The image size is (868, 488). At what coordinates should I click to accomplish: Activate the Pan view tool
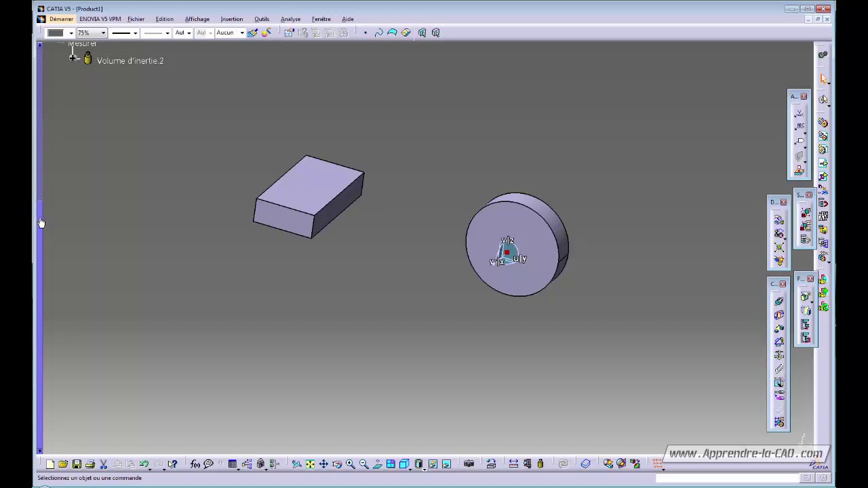tap(323, 464)
